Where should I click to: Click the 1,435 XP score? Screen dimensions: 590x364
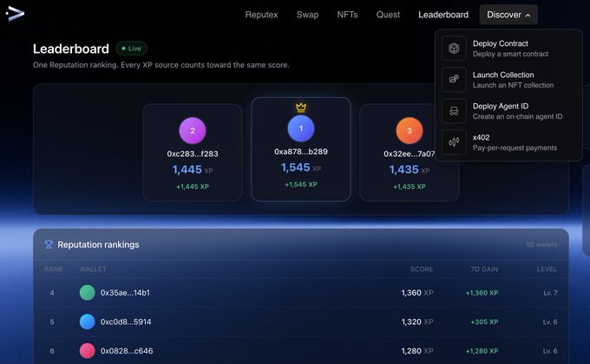(409, 170)
